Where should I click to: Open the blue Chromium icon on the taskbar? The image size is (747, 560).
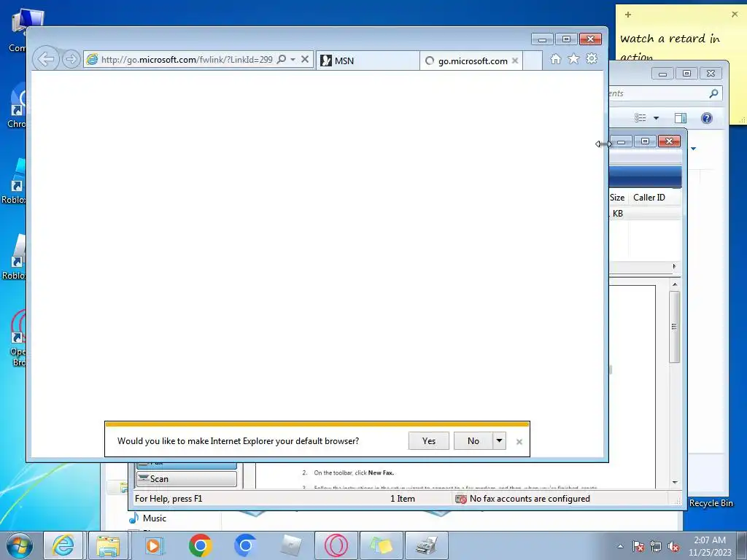(x=245, y=545)
